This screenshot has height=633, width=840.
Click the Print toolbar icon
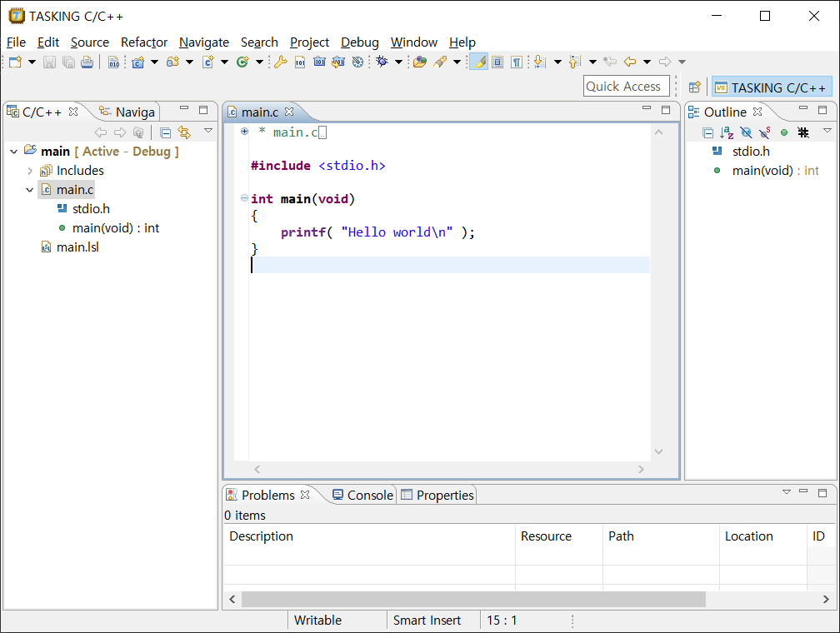(x=87, y=62)
